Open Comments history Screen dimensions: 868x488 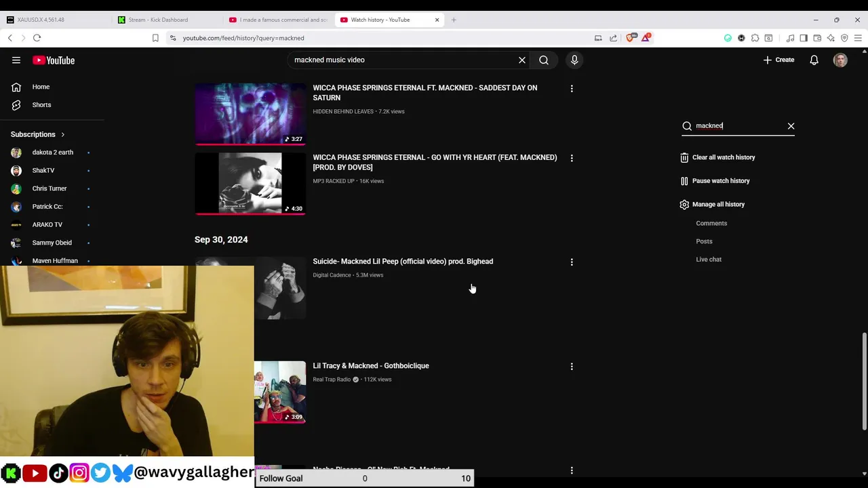click(711, 223)
